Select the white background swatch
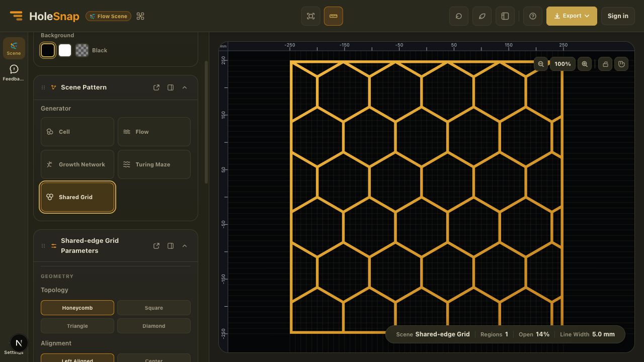Viewport: 644px width, 362px height. tap(65, 50)
